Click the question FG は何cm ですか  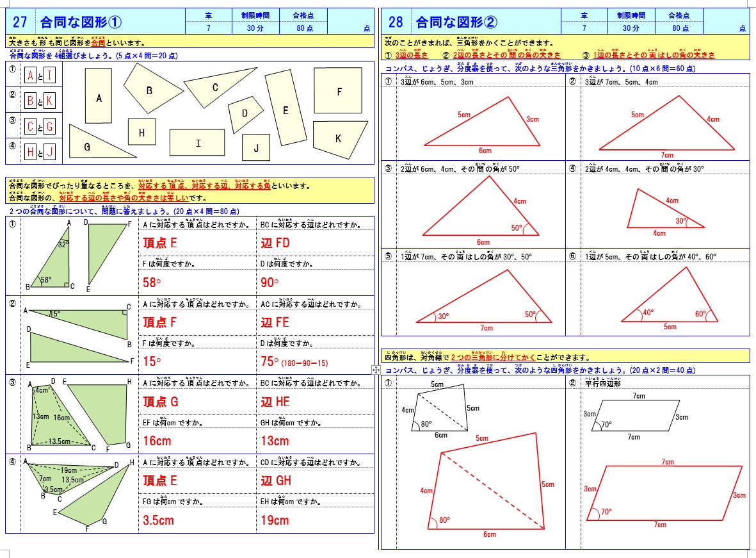click(172, 501)
